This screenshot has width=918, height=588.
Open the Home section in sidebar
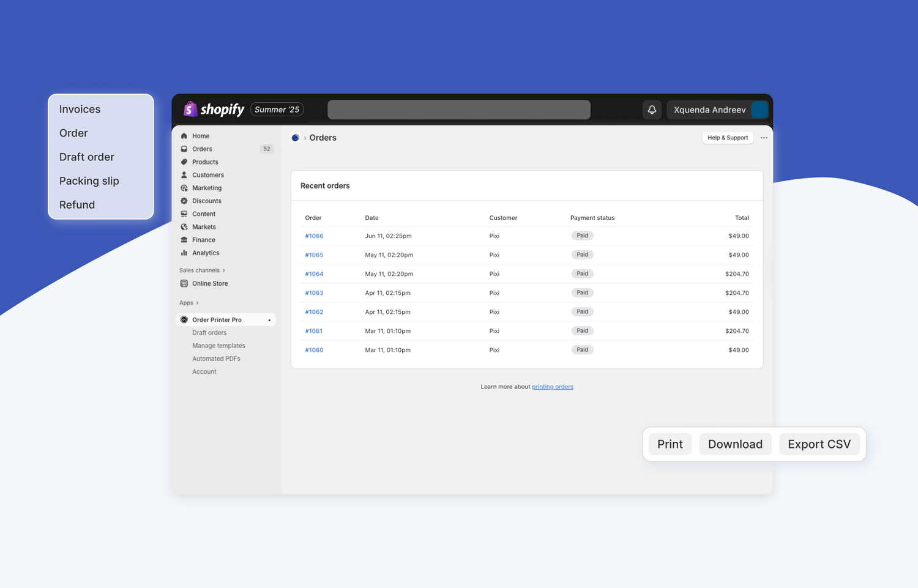tap(200, 135)
